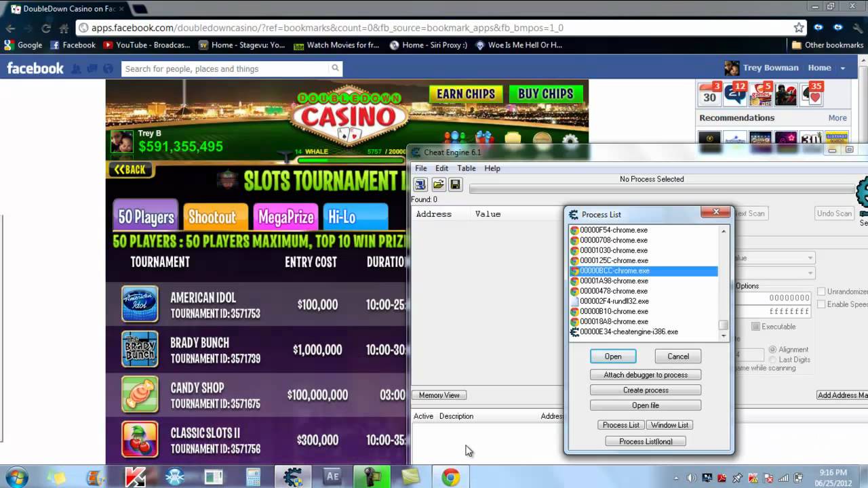868x488 pixels.
Task: Click the Chrome address bar URL
Action: 328,28
